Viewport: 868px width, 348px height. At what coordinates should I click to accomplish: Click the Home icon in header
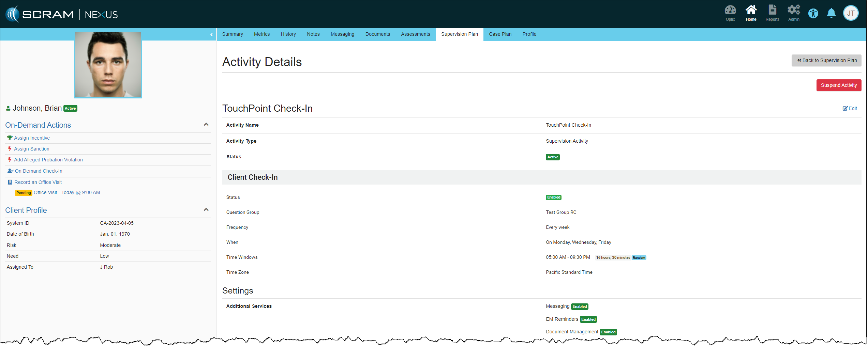[751, 13]
